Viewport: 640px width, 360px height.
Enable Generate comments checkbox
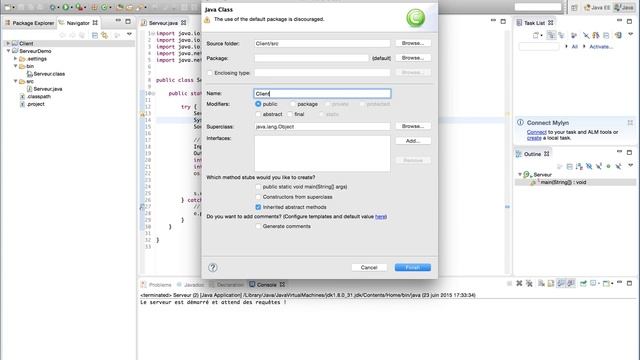[x=258, y=226]
